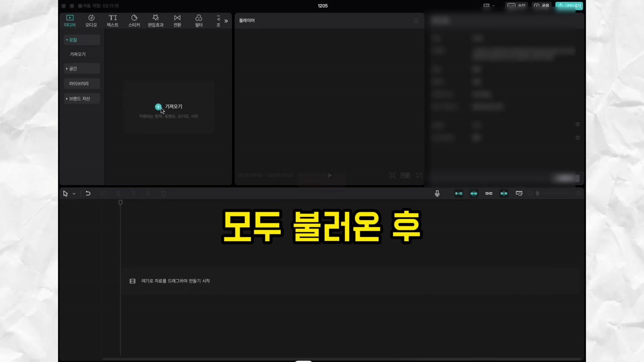Open the 라이브러리 library section
Viewport: 644px width, 362px height.
point(82,83)
